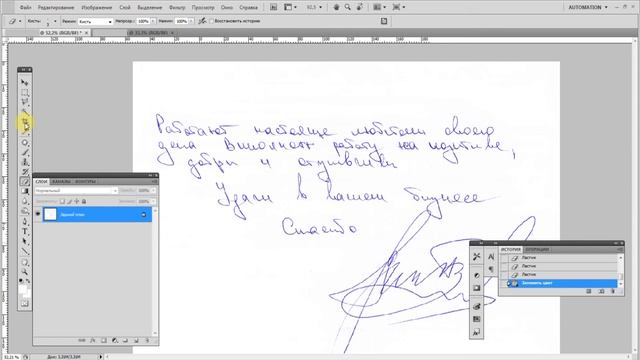Select the Gradient tool
Viewport: 640px width, 360px height.
pyautogui.click(x=24, y=191)
